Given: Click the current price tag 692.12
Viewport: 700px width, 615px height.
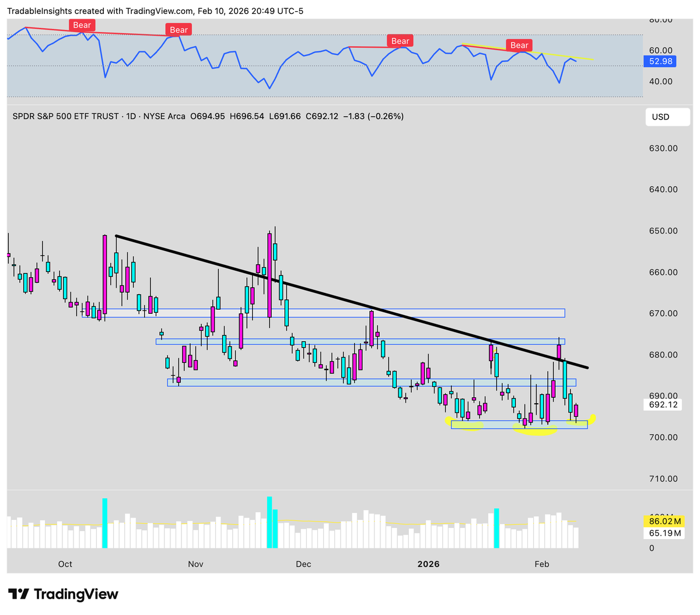Looking at the screenshot, I should coord(664,404).
